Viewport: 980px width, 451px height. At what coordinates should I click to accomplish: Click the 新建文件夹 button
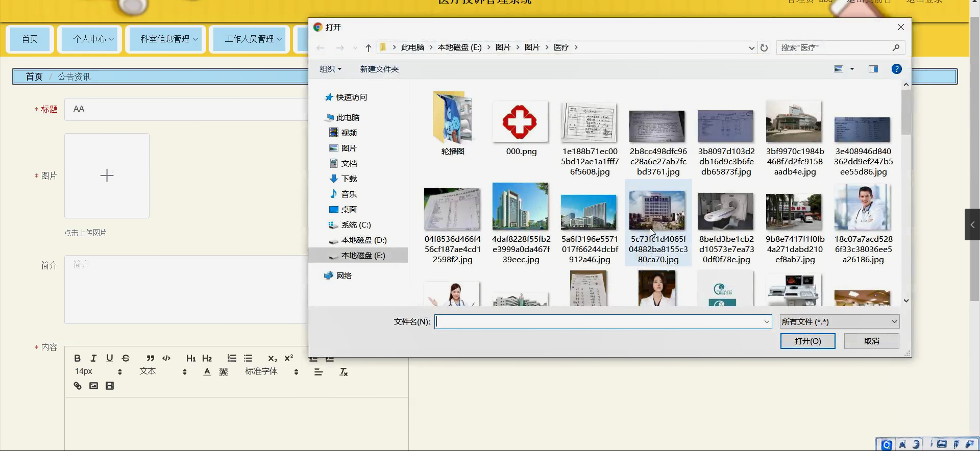(379, 69)
